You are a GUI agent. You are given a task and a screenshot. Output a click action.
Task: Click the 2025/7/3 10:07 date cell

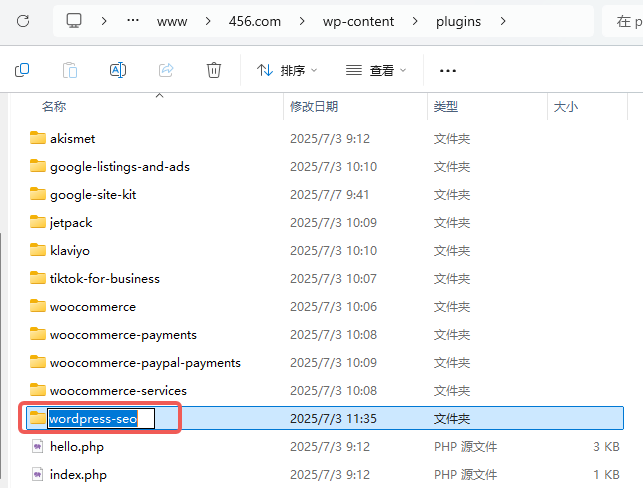[333, 279]
